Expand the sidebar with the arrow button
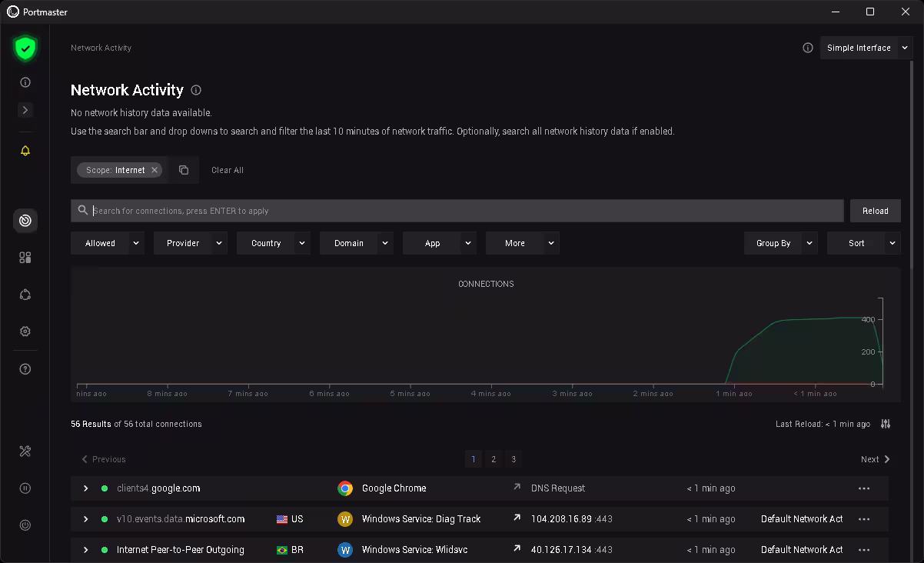The height and width of the screenshot is (563, 924). pos(25,110)
